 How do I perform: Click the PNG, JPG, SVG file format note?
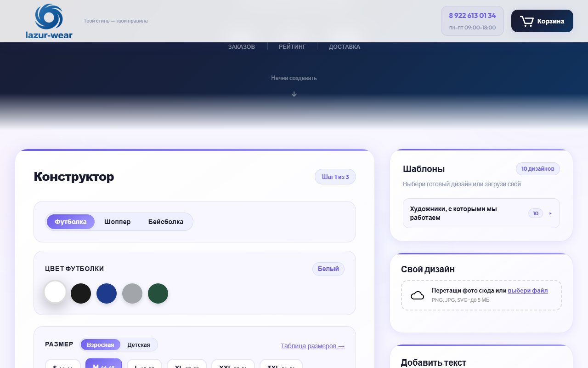[x=461, y=300]
